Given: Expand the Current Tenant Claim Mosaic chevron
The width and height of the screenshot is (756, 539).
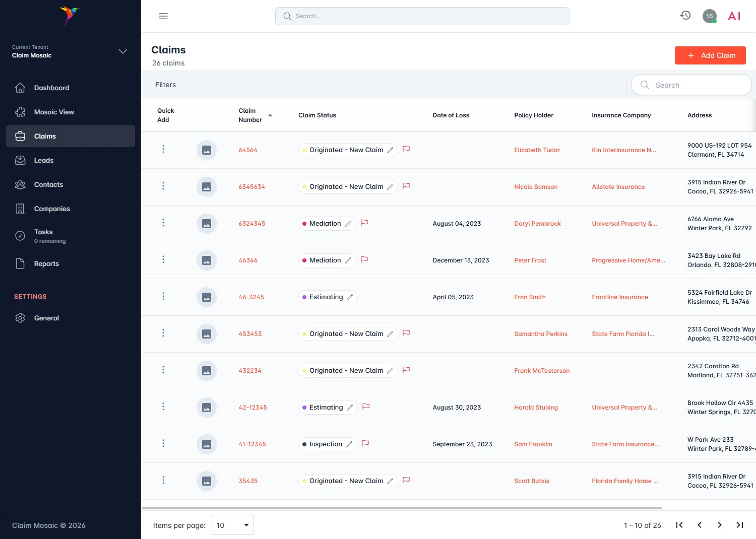Looking at the screenshot, I should click(122, 51).
